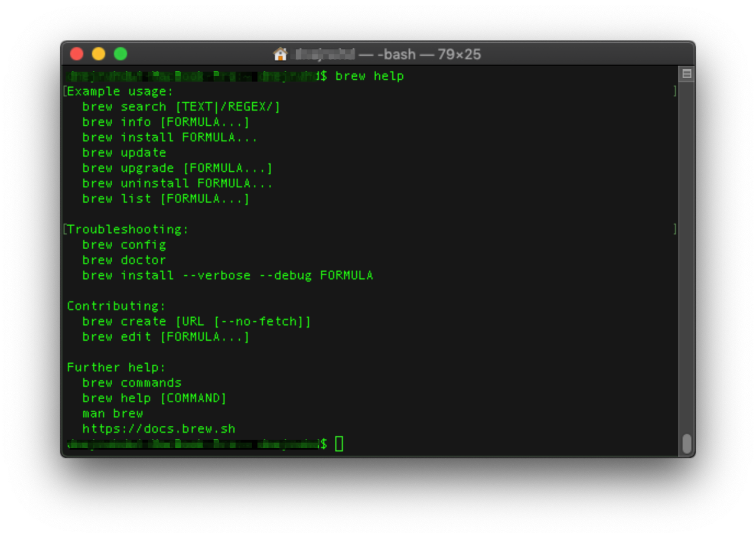Open the https://docs.brew.sh link

[x=159, y=429]
